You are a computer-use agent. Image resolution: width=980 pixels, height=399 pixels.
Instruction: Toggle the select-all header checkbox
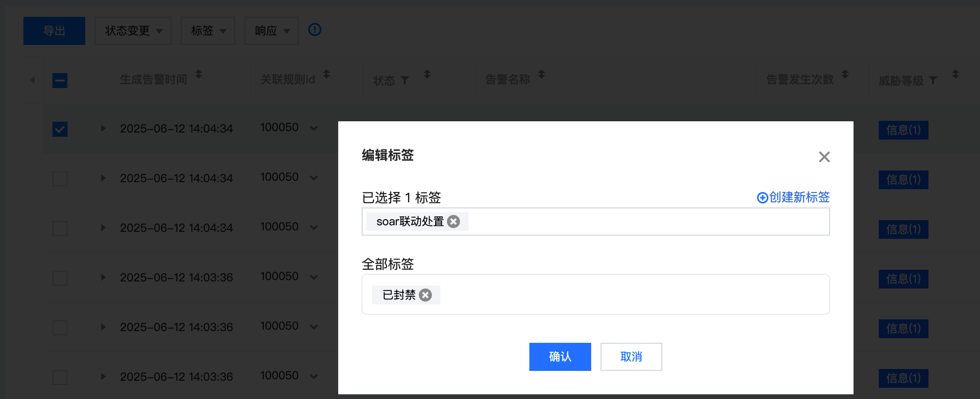pyautogui.click(x=60, y=81)
